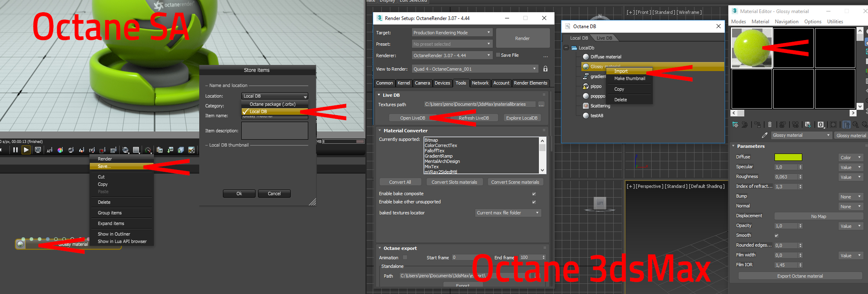The width and height of the screenshot is (868, 294).
Task: Open baked textures locator dropdown
Action: pyautogui.click(x=508, y=213)
